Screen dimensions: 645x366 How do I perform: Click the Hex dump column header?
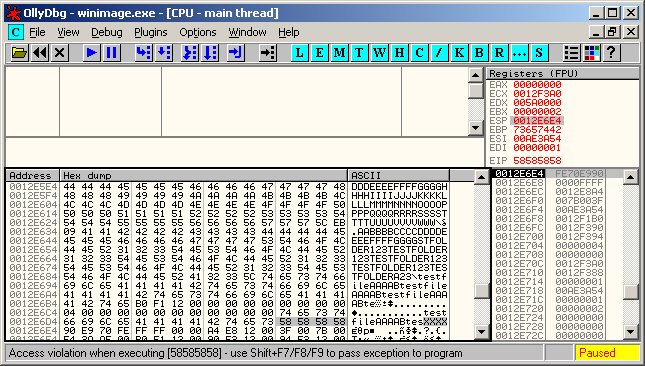coord(204,176)
